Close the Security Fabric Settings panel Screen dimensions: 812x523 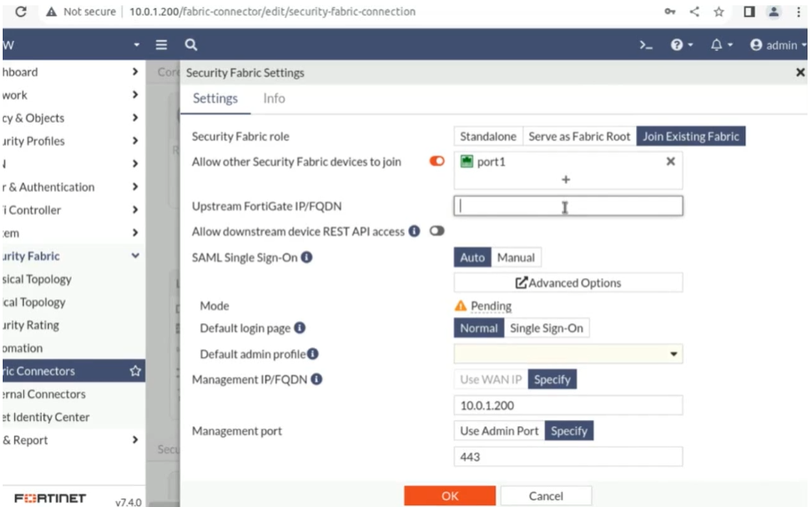pyautogui.click(x=800, y=73)
